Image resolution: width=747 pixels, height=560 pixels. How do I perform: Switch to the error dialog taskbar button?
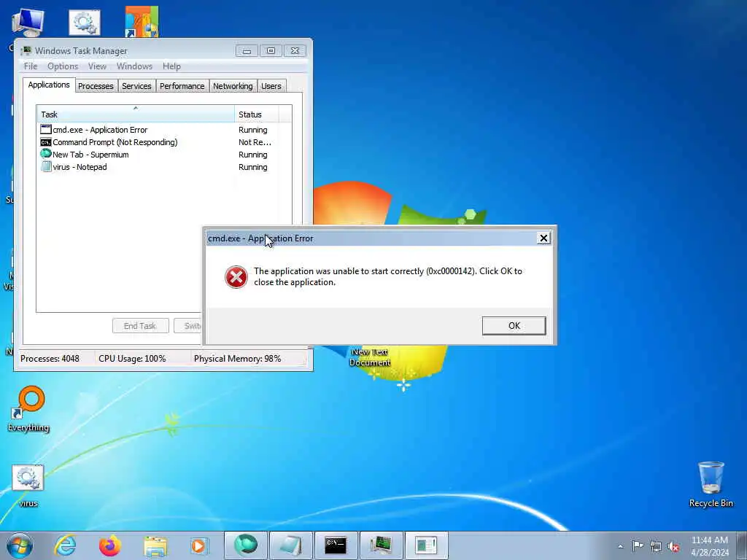(x=426, y=545)
